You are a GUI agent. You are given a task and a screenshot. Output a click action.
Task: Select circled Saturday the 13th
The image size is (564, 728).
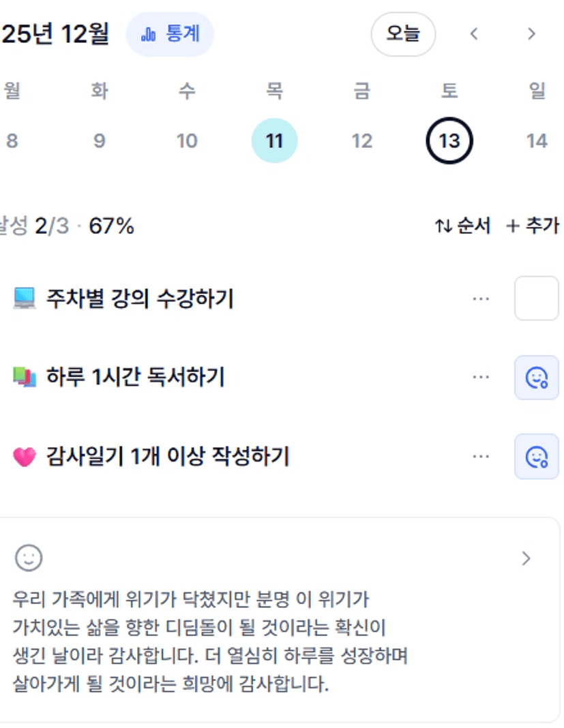(449, 141)
